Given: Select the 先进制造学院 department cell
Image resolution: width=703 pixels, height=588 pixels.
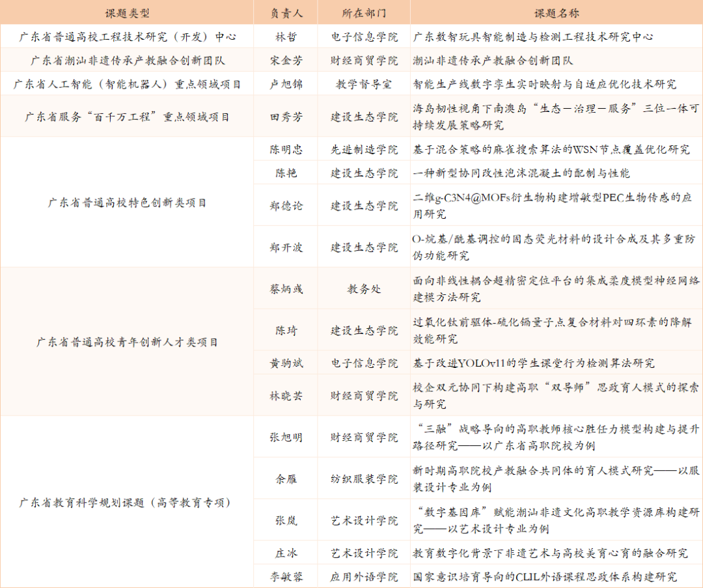Looking at the screenshot, I should coord(364,149).
